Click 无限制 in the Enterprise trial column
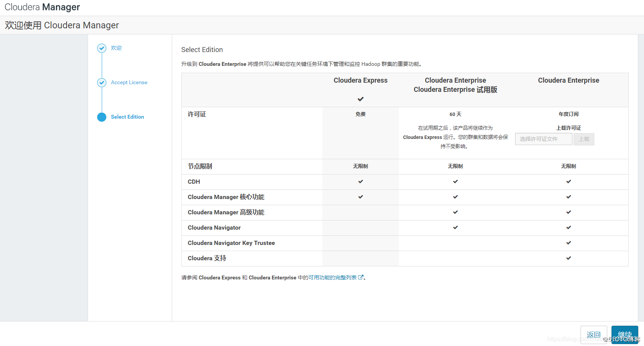This screenshot has width=644, height=346. [455, 166]
